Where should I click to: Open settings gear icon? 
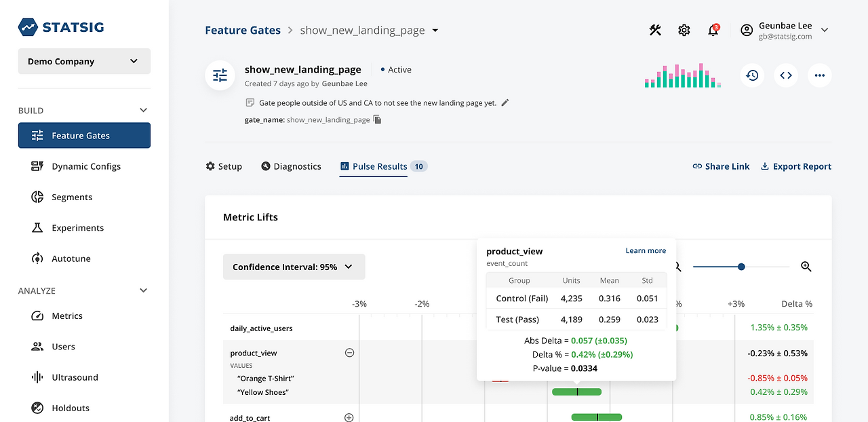tap(684, 30)
